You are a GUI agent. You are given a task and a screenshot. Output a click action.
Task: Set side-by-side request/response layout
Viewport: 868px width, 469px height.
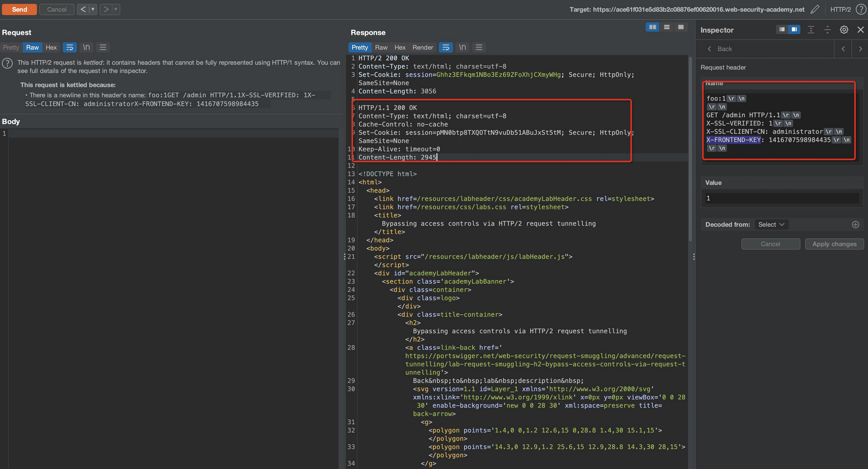tap(652, 28)
